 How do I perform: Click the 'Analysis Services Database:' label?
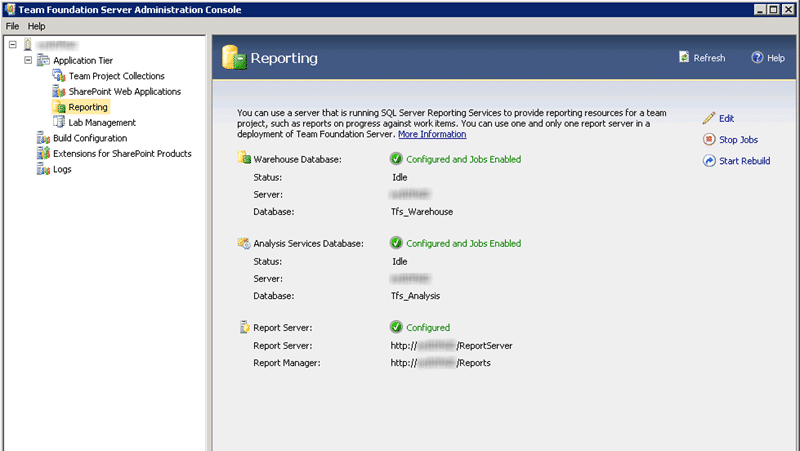coord(309,243)
